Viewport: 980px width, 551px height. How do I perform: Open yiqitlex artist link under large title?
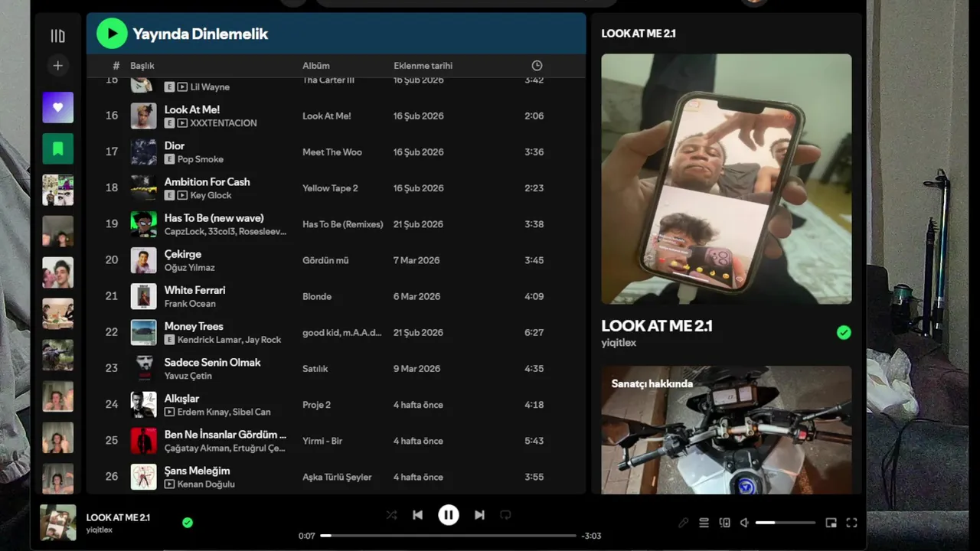coord(619,343)
